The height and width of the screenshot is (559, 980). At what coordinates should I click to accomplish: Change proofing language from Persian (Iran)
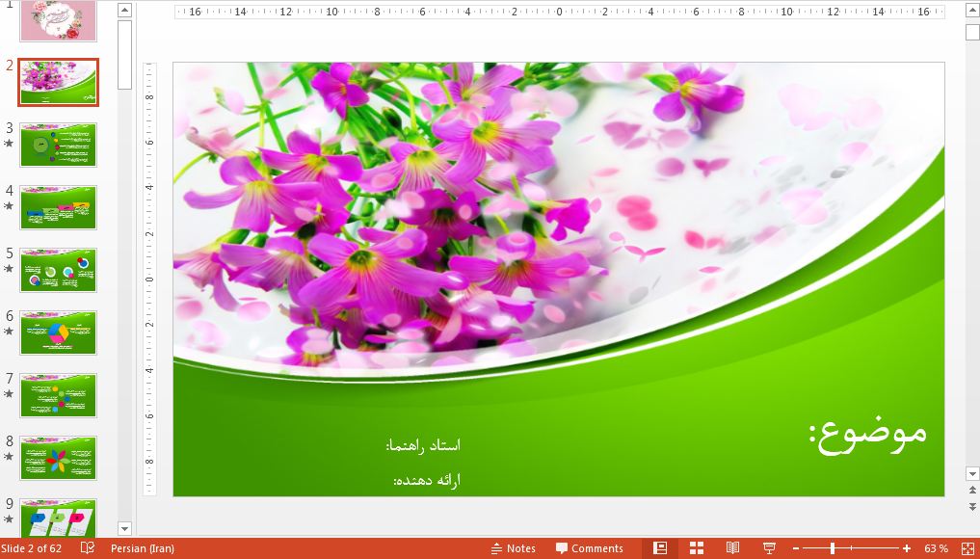[x=143, y=547]
